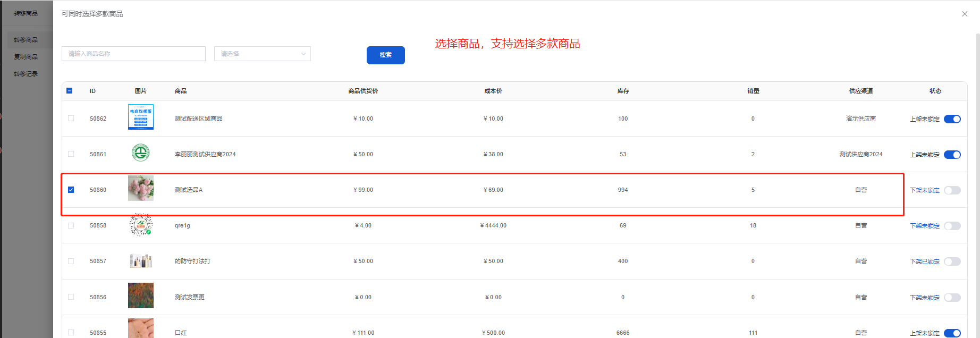Screen dimensions: 980x338
Task: Toggle the select-all checkbox in table header
Action: (70, 91)
